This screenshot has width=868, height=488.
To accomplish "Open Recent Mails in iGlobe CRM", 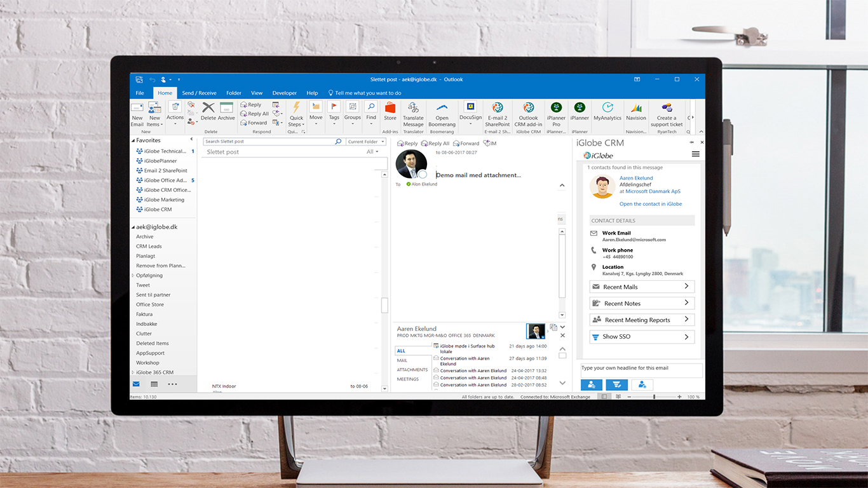I will point(642,287).
